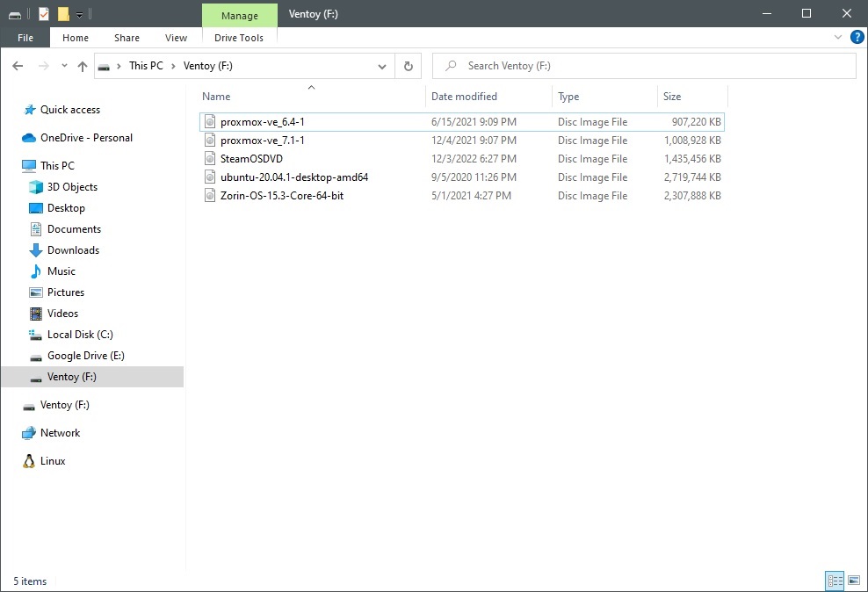Open the address bar previous locations dropdown
Screen dimensions: 868x592
coord(382,67)
